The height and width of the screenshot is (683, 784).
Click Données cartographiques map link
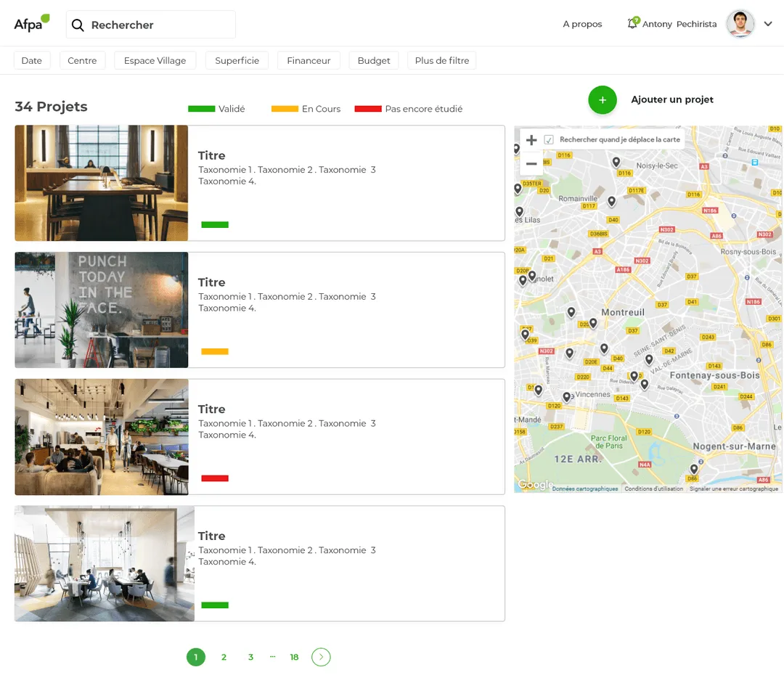(585, 488)
